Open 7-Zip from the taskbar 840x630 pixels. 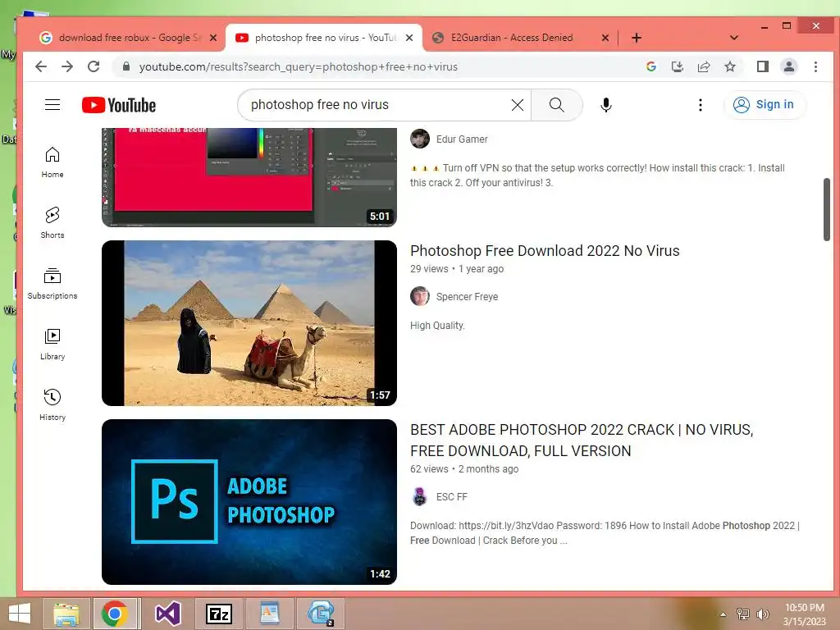pyautogui.click(x=219, y=614)
